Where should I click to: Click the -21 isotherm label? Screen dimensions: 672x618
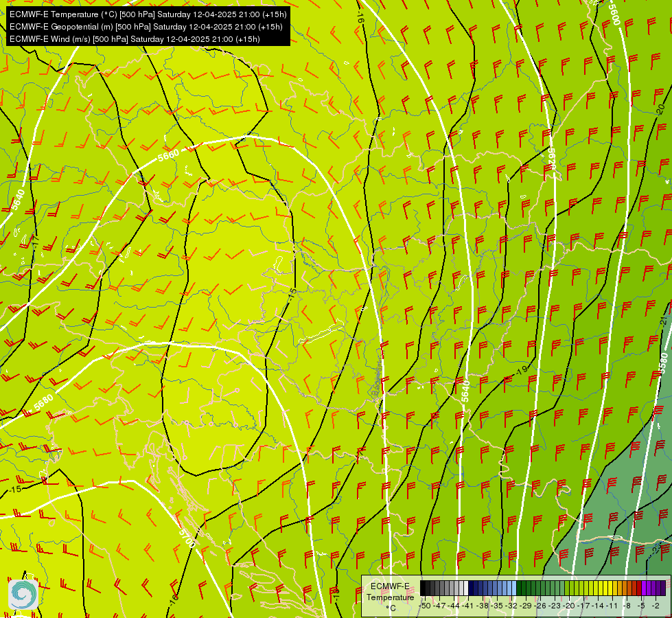pyautogui.click(x=664, y=321)
